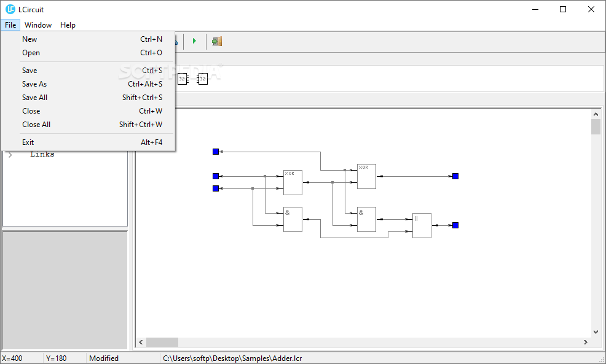Close the open File menu
Image resolution: width=606 pixels, height=364 pixels.
click(x=10, y=25)
